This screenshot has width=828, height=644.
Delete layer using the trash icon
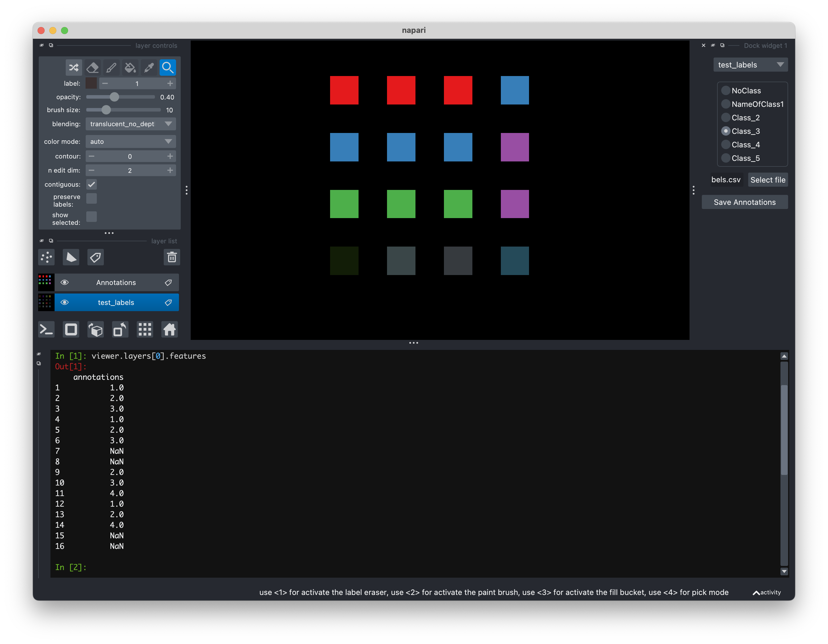[x=172, y=257]
